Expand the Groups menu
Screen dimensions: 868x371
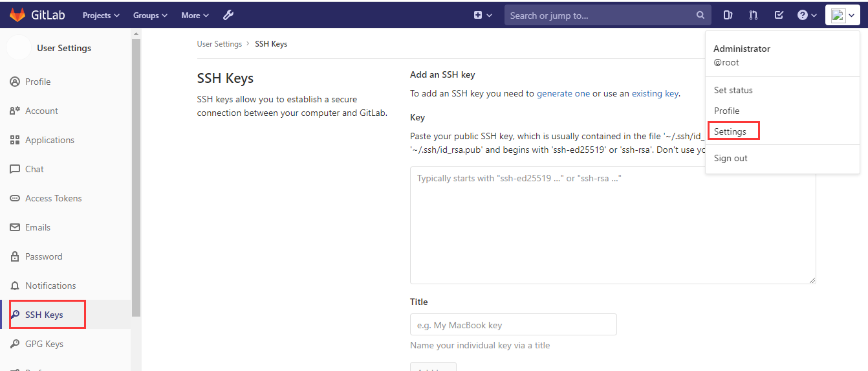point(150,15)
